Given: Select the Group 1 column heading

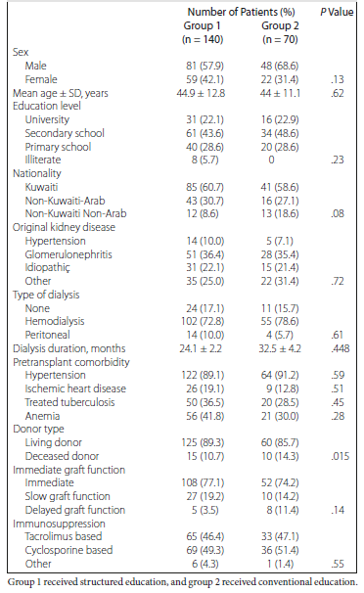Looking at the screenshot, I should click(x=203, y=25).
